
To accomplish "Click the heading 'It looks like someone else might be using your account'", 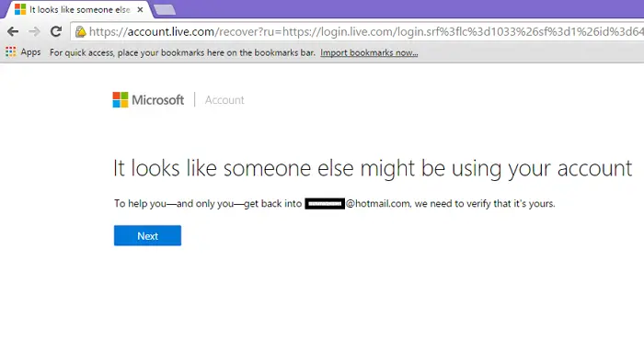I will pyautogui.click(x=373, y=168).
